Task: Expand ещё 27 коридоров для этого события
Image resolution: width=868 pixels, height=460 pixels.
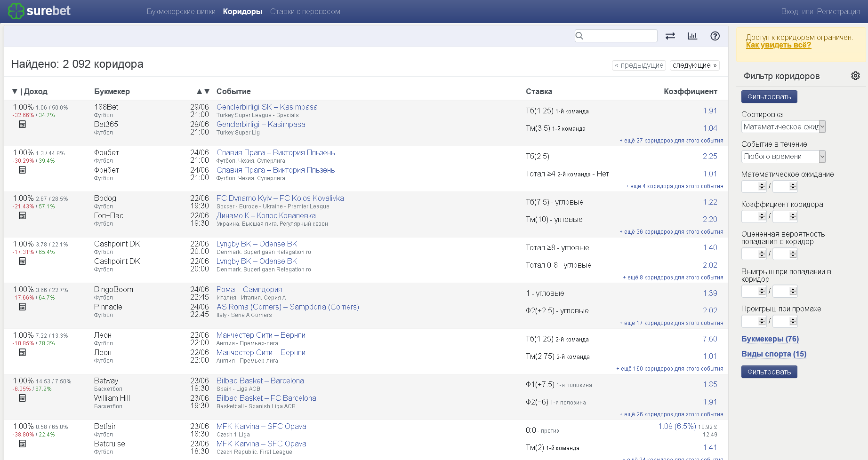Action: pos(671,141)
